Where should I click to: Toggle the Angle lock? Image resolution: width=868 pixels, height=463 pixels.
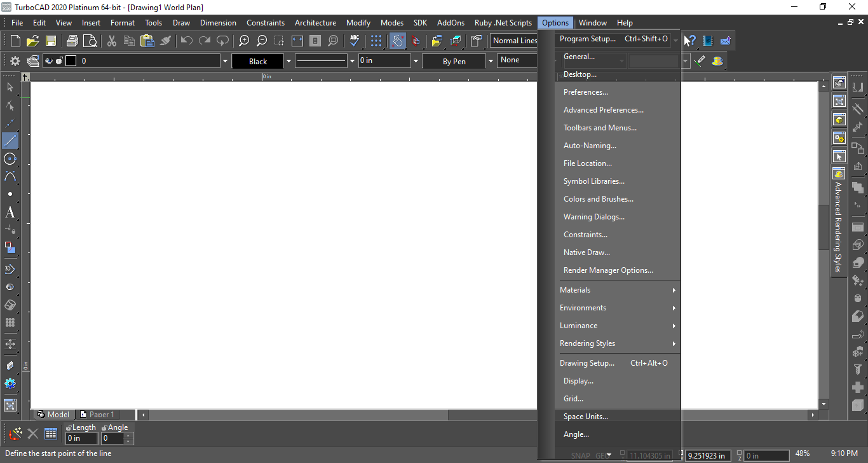pyautogui.click(x=104, y=428)
